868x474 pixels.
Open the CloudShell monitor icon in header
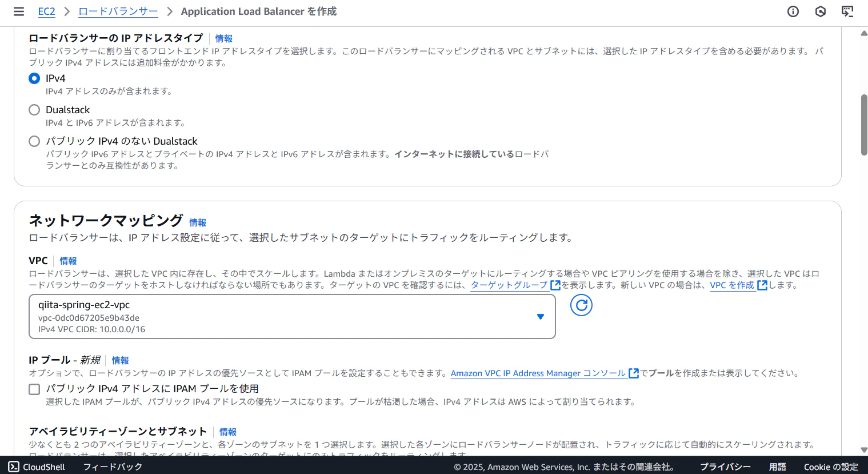point(847,11)
